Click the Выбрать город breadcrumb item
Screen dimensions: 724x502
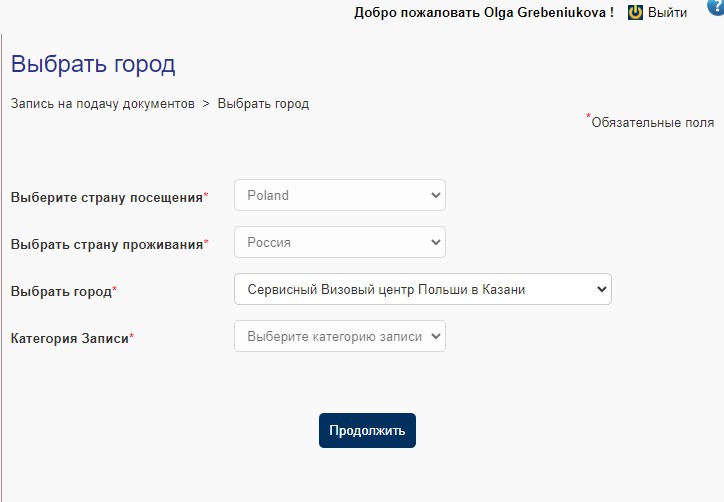click(263, 104)
